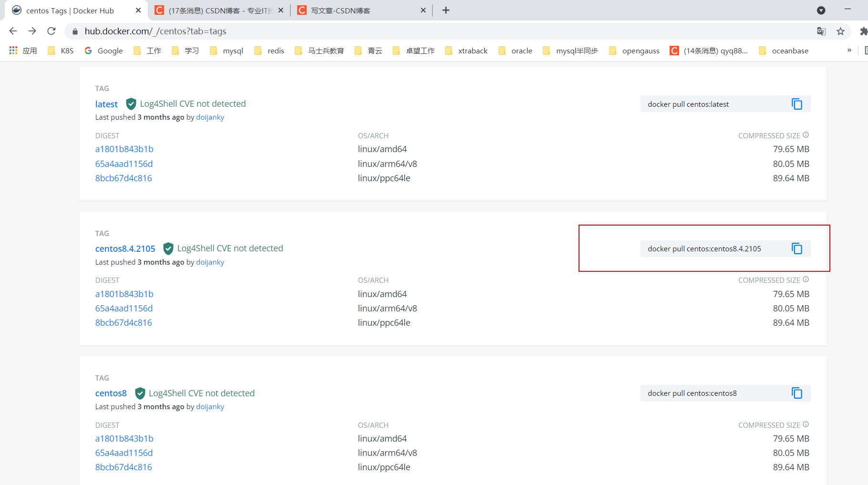The image size is (868, 485).
Task: Copy the docker pull centos:latest command
Action: pyautogui.click(x=796, y=104)
